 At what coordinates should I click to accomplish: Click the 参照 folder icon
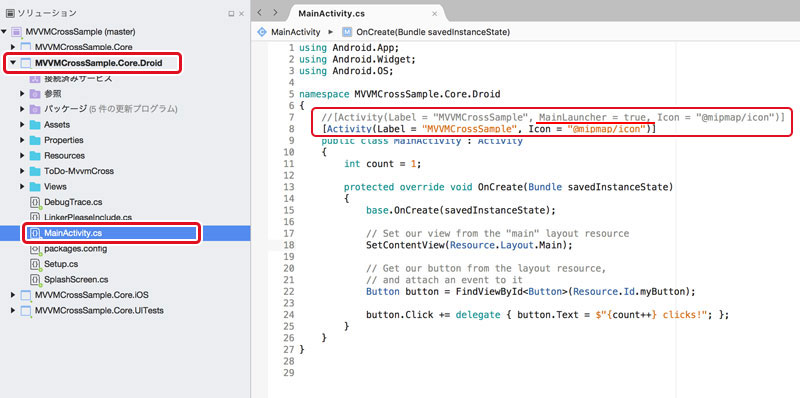click(x=35, y=94)
